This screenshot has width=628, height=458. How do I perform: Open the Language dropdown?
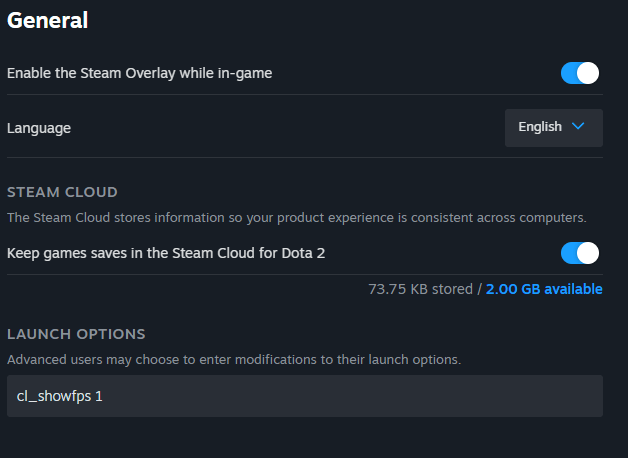(x=553, y=128)
